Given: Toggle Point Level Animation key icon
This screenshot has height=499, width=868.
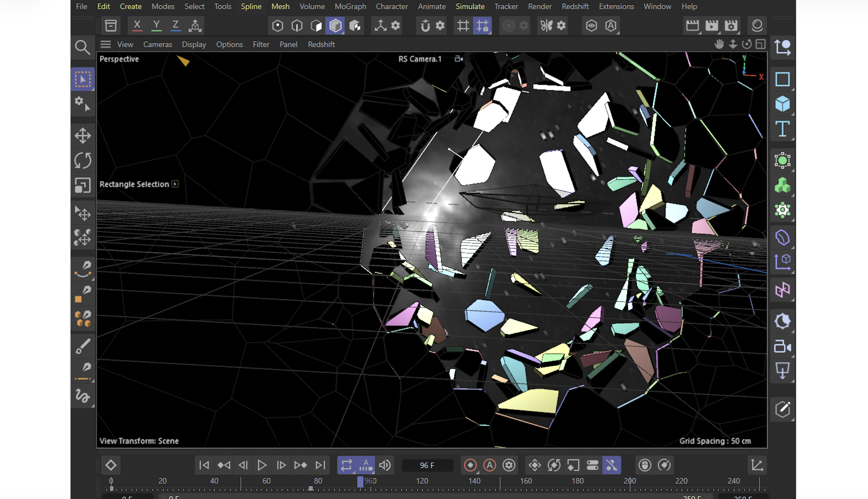Looking at the screenshot, I should coord(612,465).
